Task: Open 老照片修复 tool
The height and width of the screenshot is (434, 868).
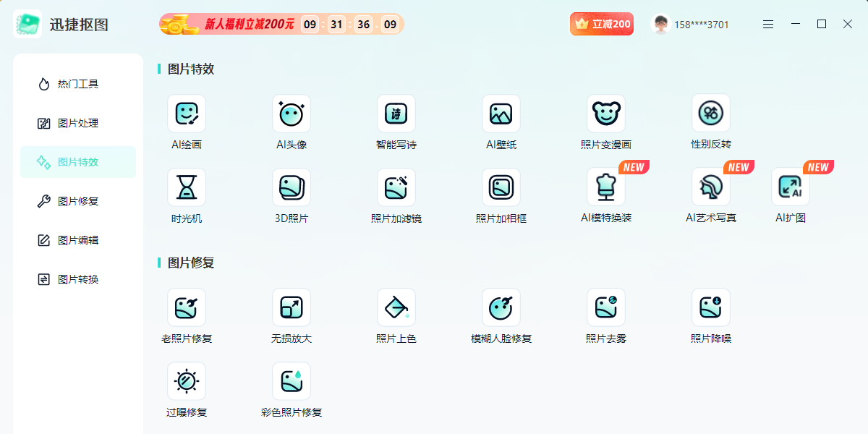Action: (x=187, y=307)
